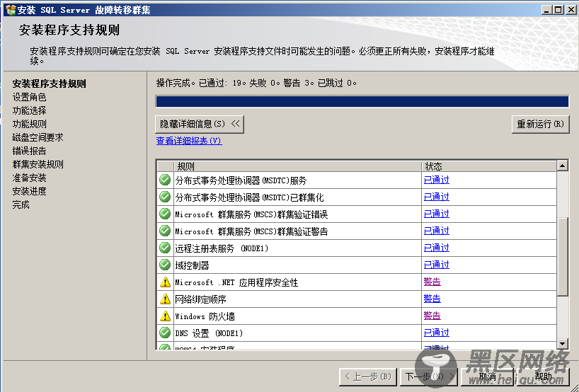579x392 pixels.
Task: Click the warning triangle beside Windows 防火墙
Action: [x=165, y=316]
